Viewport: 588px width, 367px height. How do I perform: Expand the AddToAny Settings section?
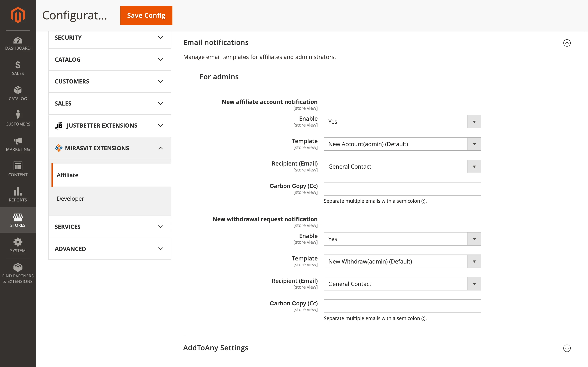point(567,348)
